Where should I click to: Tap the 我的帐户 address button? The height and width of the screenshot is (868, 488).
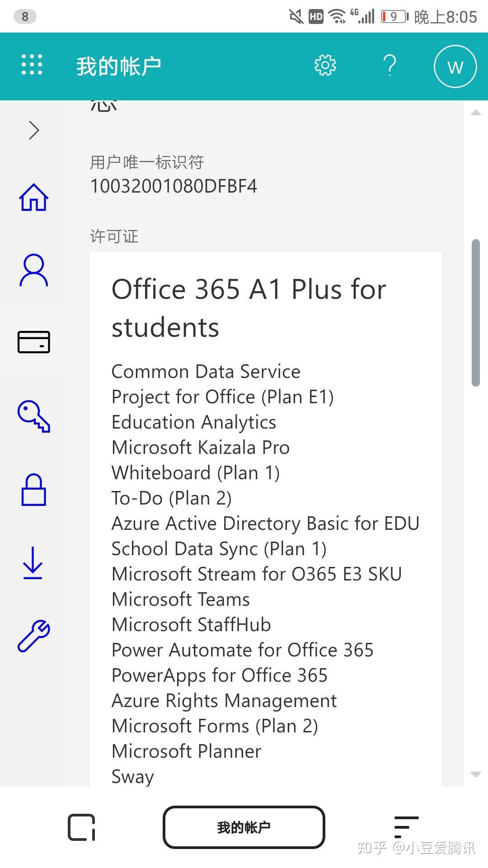click(x=244, y=827)
